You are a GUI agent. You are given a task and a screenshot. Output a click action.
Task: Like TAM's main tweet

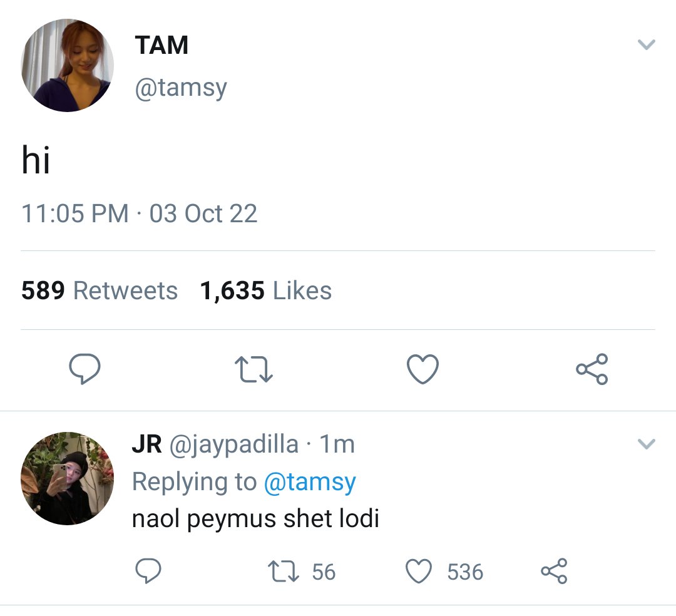422,369
